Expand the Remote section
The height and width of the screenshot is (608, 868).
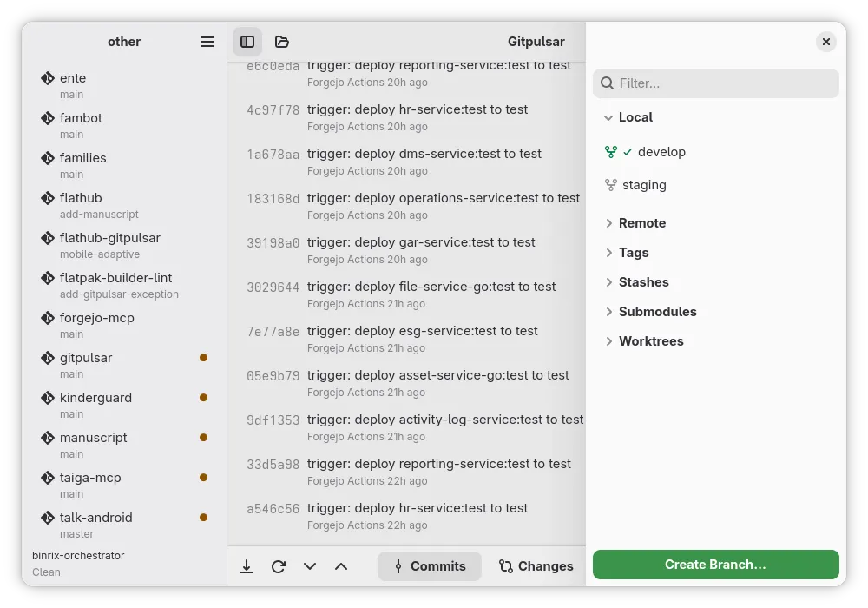608,223
